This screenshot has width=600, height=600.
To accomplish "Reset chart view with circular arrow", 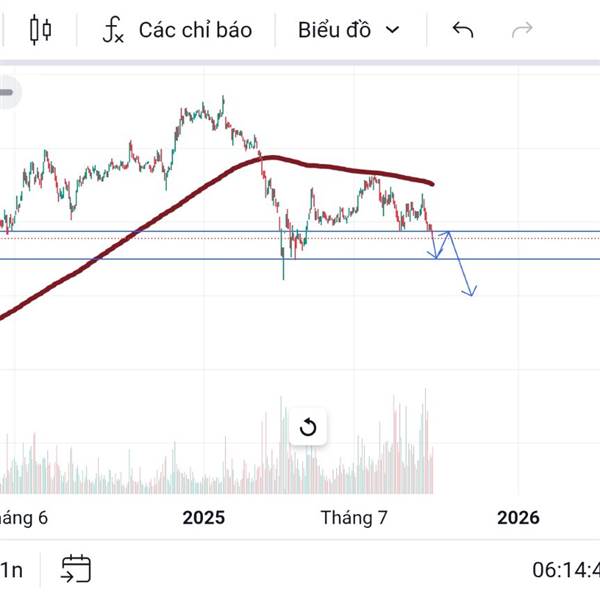I will [x=308, y=428].
